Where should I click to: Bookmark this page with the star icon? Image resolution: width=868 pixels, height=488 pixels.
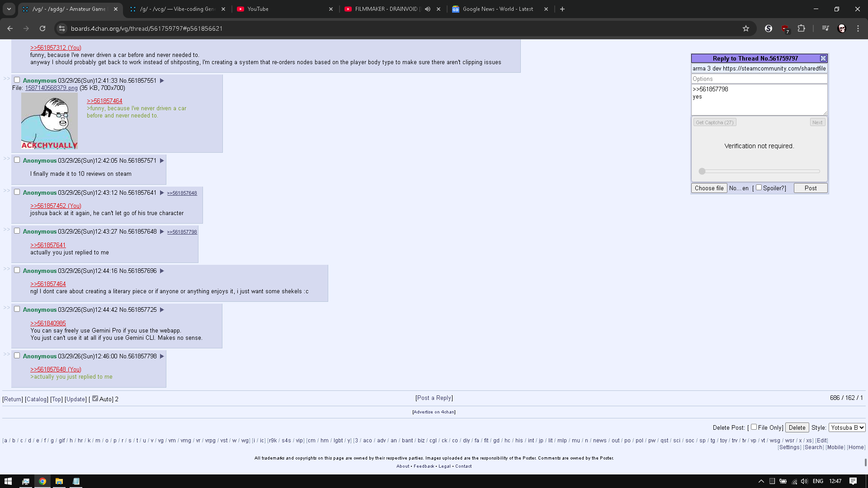pos(746,28)
